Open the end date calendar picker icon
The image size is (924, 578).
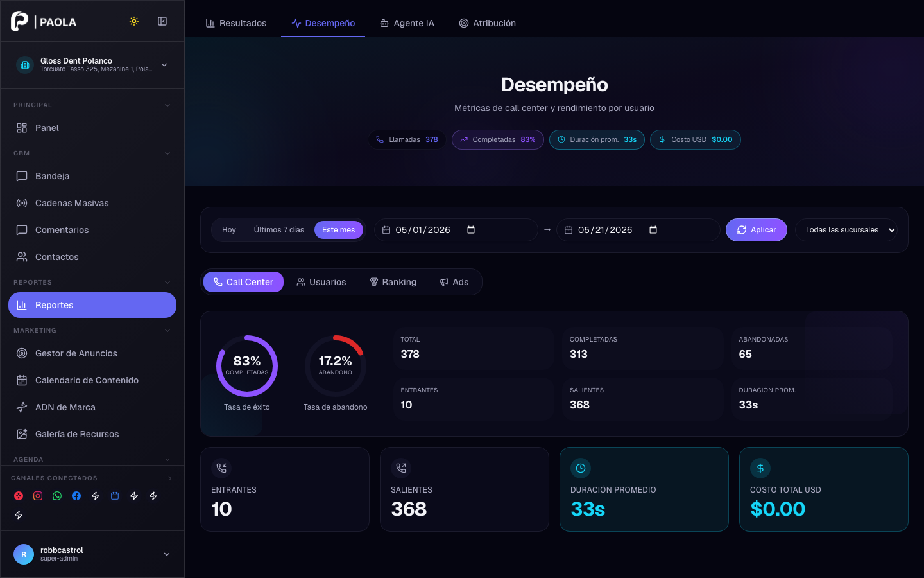tap(653, 230)
